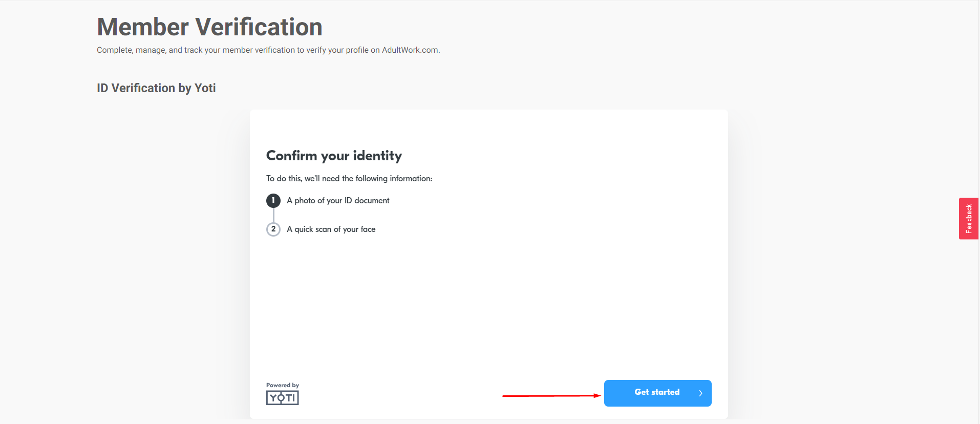Click the red arrow pointing to Get started
This screenshot has width=980, height=424.
tap(551, 395)
